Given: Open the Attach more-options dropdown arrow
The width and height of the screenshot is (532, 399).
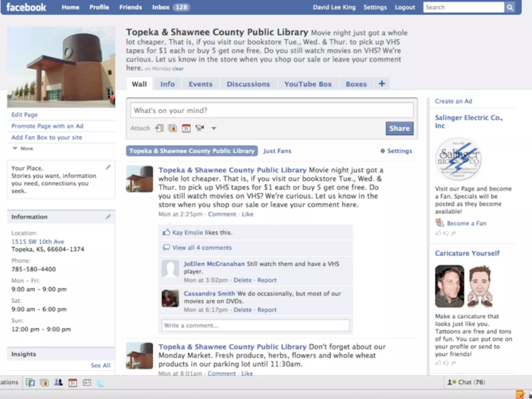Looking at the screenshot, I should click(x=214, y=128).
